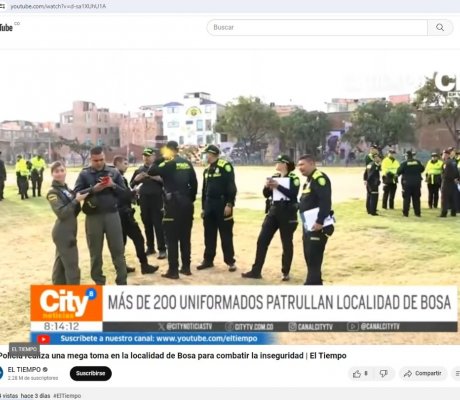Click the search magnifier button
The image size is (460, 400).
pos(440,28)
